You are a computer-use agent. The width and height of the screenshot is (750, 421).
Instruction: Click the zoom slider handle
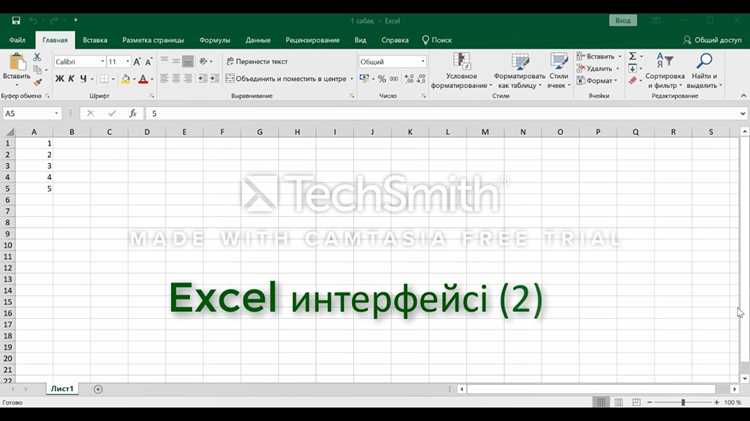683,402
